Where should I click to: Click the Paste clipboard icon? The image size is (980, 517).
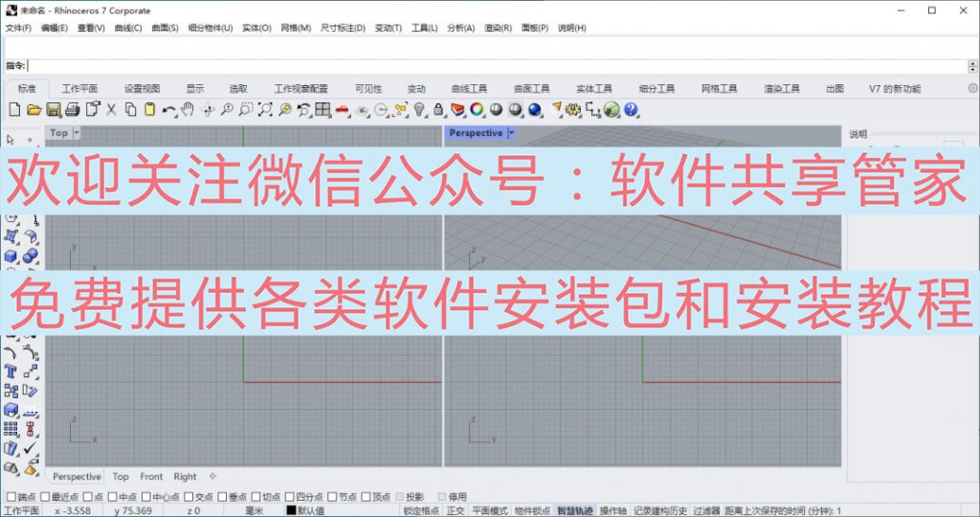[x=150, y=110]
